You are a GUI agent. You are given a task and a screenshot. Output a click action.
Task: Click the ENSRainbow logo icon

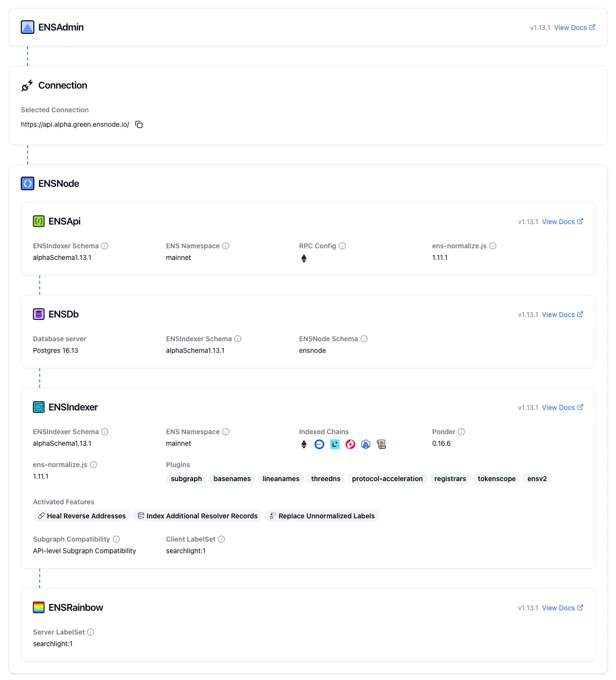[x=39, y=607]
